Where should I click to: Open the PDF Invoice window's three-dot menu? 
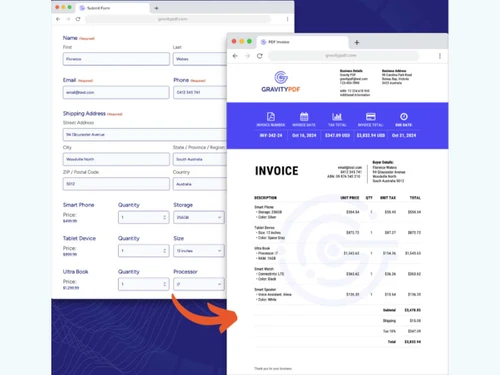pos(440,56)
